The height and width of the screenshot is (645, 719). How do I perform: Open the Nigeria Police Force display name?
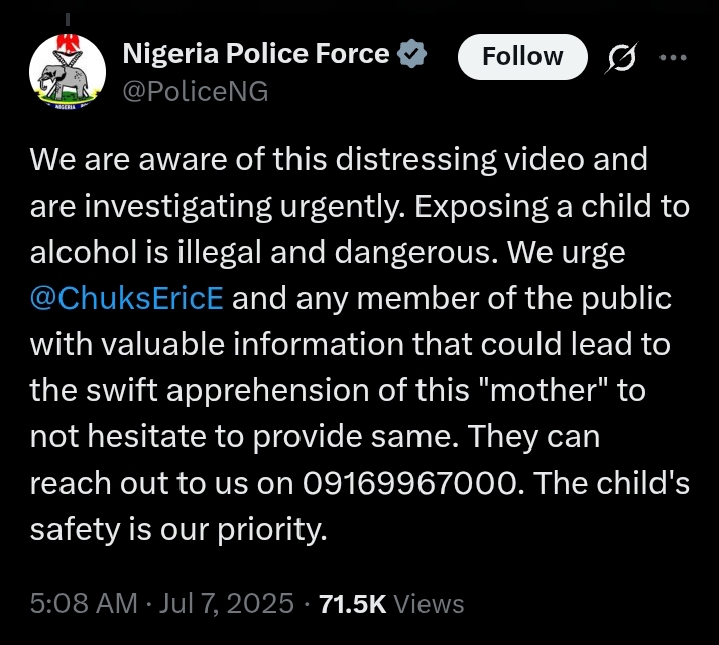coord(255,55)
